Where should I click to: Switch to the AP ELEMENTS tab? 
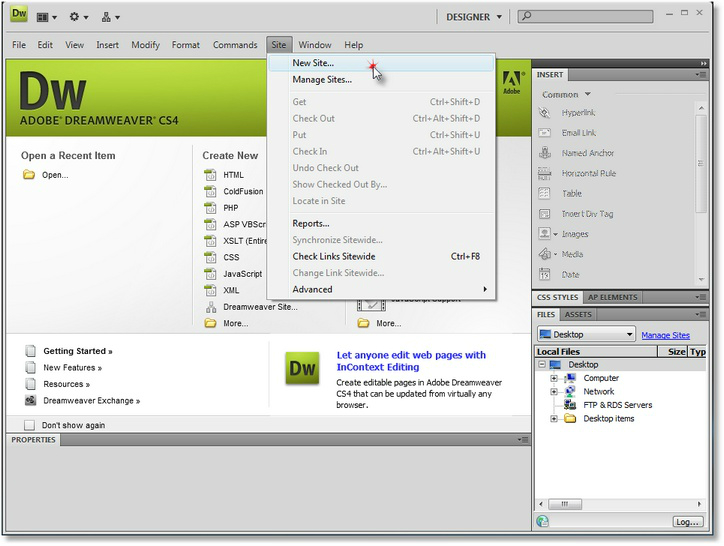click(612, 297)
